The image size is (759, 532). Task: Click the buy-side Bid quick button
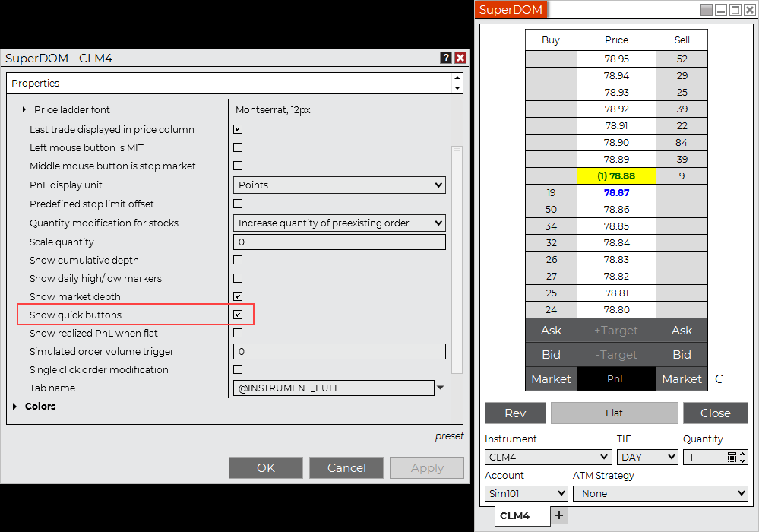pos(551,354)
